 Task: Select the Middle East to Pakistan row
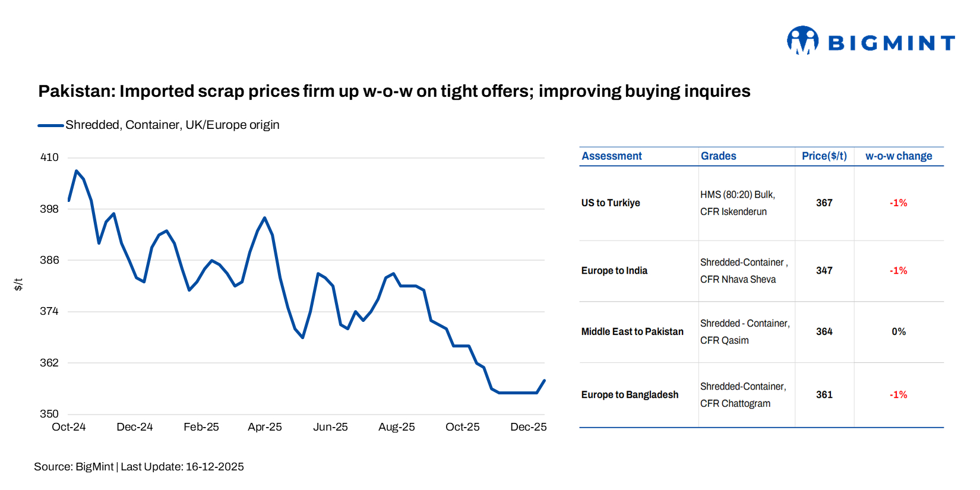click(x=632, y=332)
